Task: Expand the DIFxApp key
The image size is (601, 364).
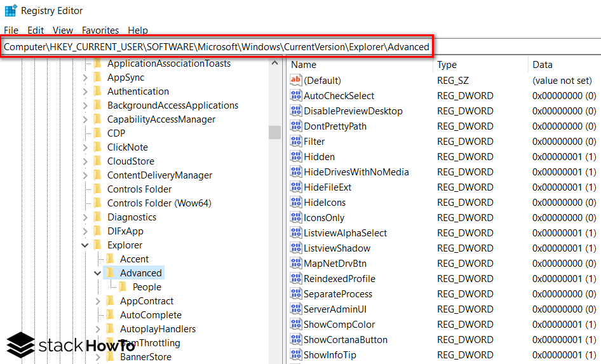Action: coord(85,231)
